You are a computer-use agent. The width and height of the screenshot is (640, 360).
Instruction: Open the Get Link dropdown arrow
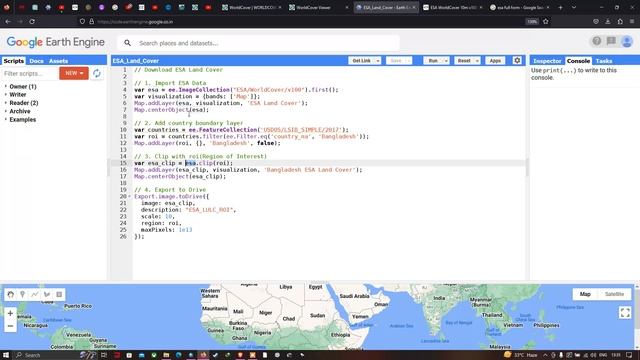378,61
